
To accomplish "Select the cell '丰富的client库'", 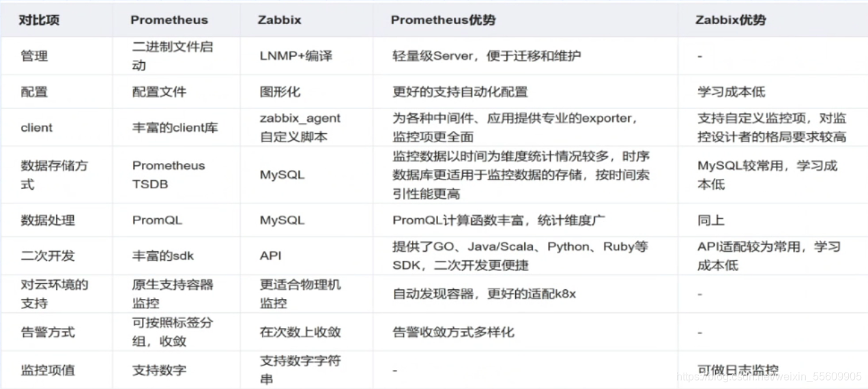I will (175, 128).
